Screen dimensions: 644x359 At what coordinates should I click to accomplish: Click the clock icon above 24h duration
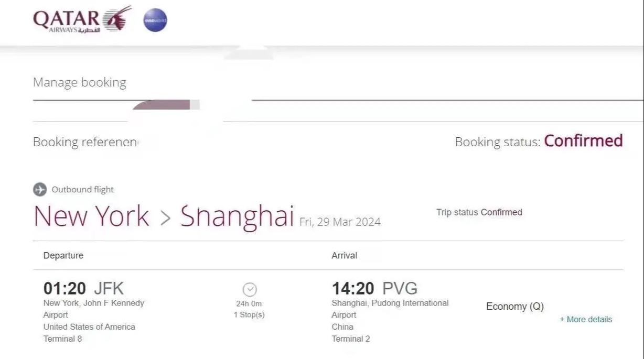point(250,289)
